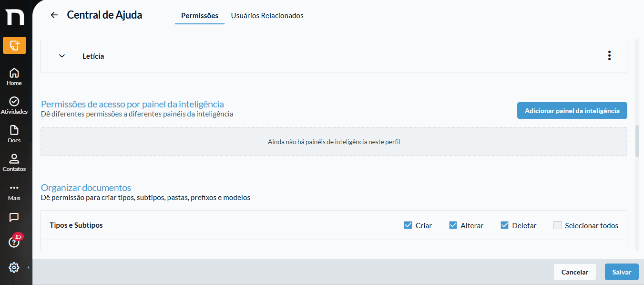644x285 pixels.
Task: Switch to the Permissões tab
Action: 200,15
